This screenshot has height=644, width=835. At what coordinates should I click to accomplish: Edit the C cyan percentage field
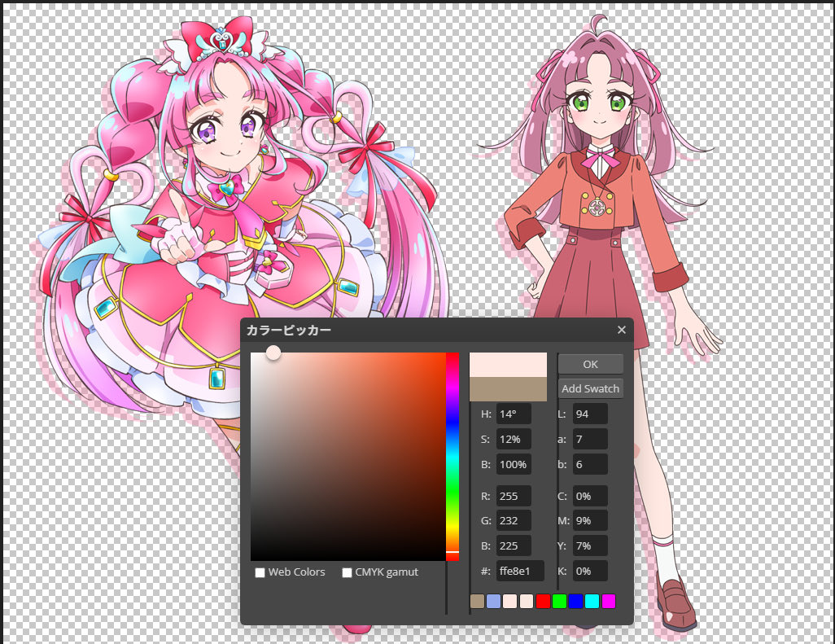(590, 496)
